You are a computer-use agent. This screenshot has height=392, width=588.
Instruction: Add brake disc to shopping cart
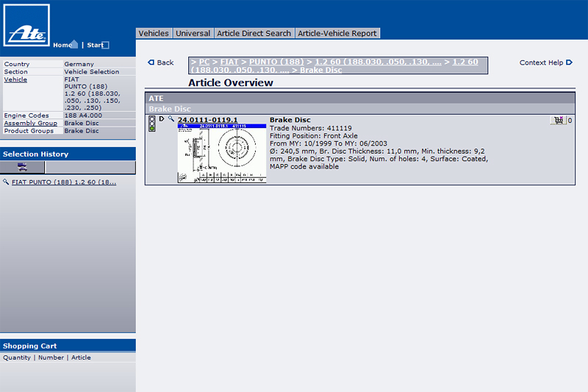[558, 121]
